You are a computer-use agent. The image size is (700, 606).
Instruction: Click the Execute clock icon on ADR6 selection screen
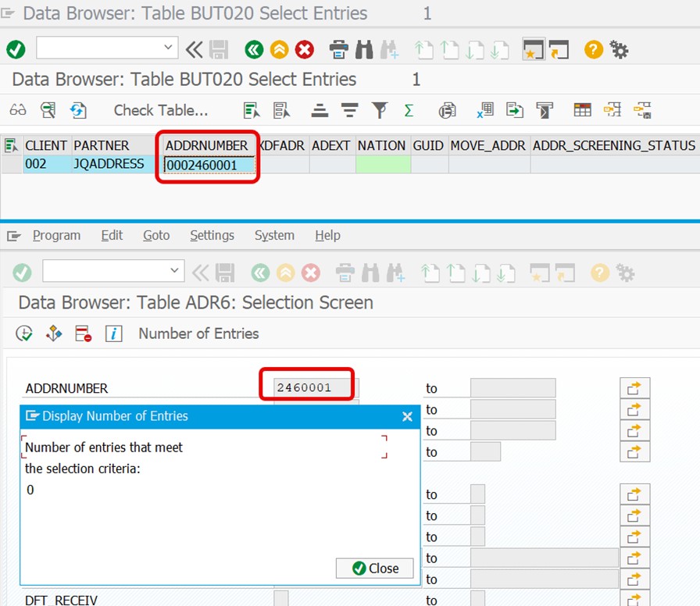(x=24, y=333)
